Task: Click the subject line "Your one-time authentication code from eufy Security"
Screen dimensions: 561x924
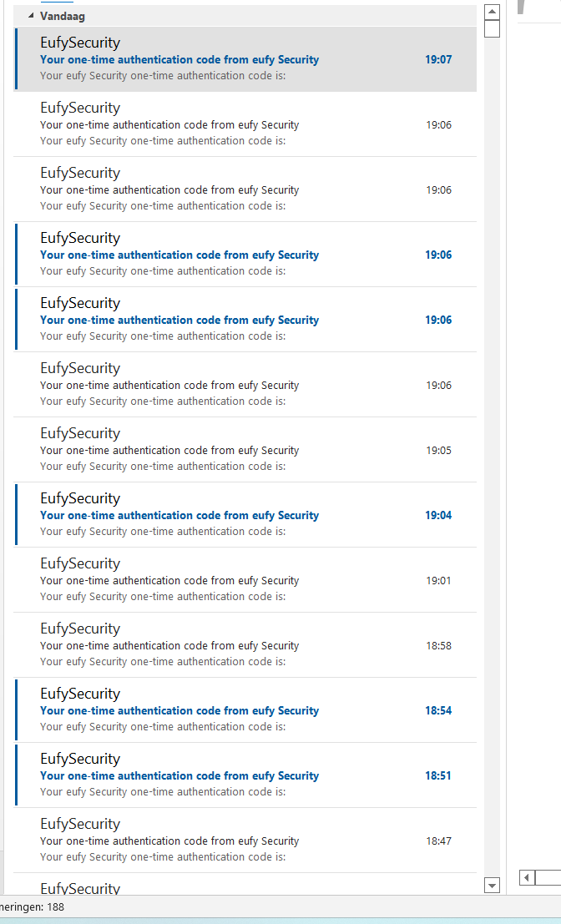Action: tap(179, 59)
